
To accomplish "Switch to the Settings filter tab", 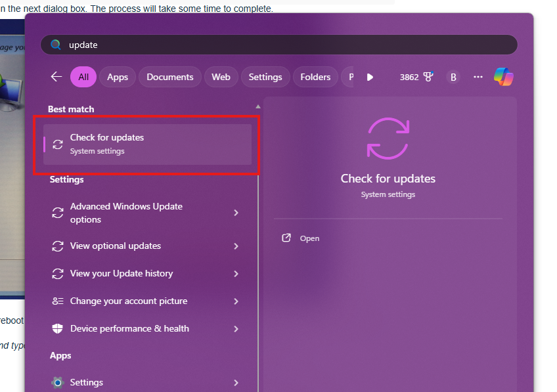I will pyautogui.click(x=265, y=77).
